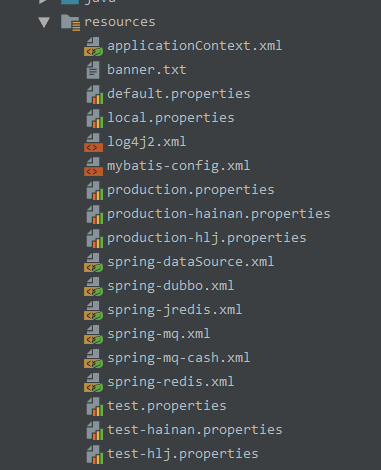The width and height of the screenshot is (381, 470).
Task: Click the Spring icon beside spring-redis.xml
Action: (x=93, y=382)
